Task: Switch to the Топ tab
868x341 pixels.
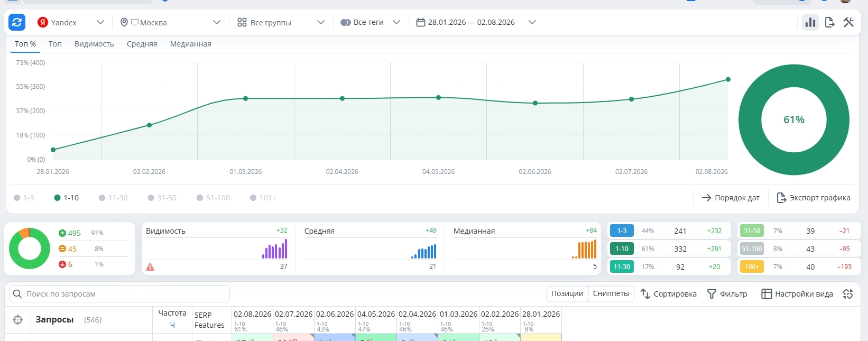Action: coord(55,44)
